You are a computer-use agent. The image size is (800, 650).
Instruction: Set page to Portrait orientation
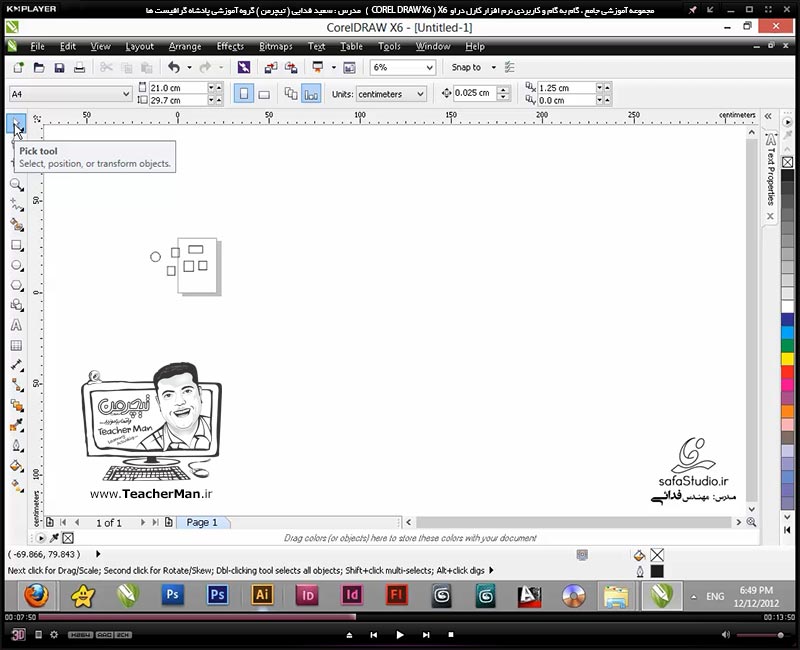244,94
